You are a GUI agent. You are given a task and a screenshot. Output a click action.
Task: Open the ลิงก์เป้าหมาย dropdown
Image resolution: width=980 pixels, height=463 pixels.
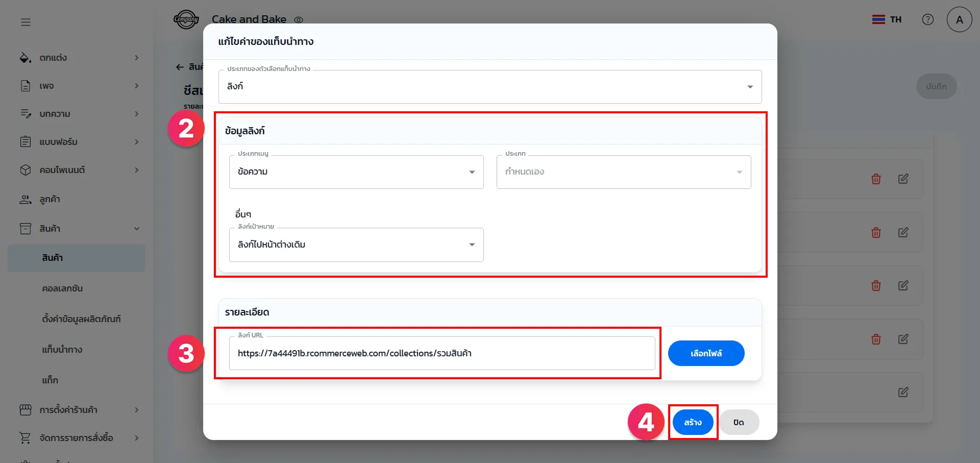356,245
